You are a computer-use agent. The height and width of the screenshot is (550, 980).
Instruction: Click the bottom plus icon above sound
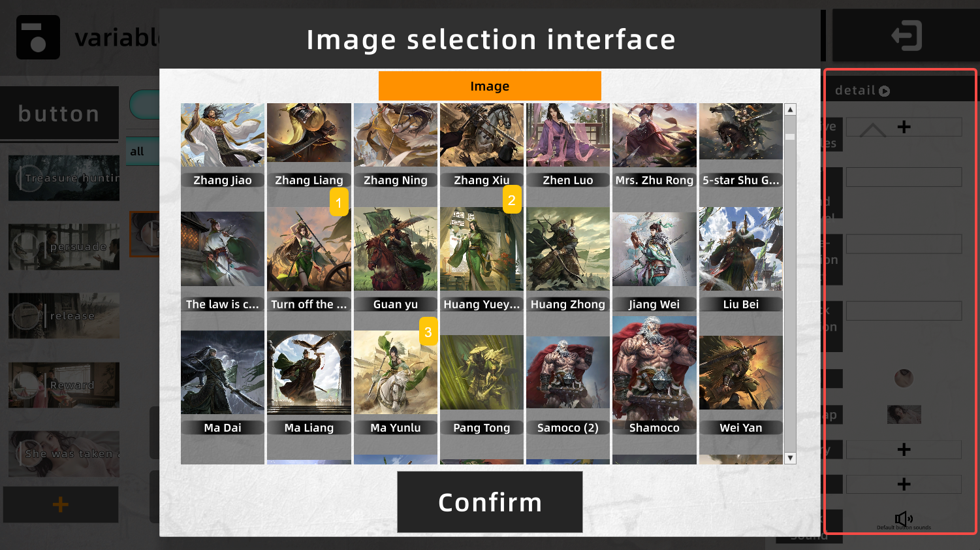[x=904, y=484]
